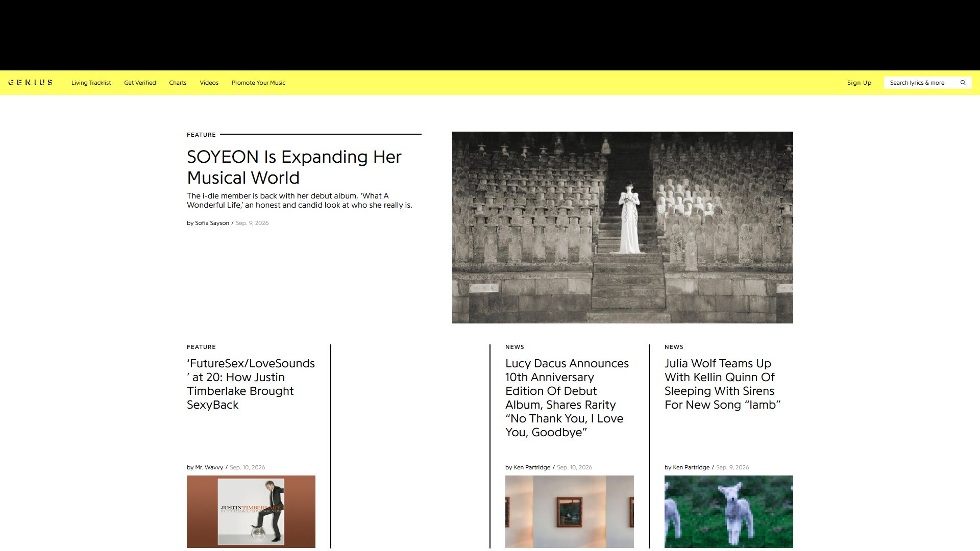Go to Get Verified page
980x551 pixels.
[x=140, y=83]
